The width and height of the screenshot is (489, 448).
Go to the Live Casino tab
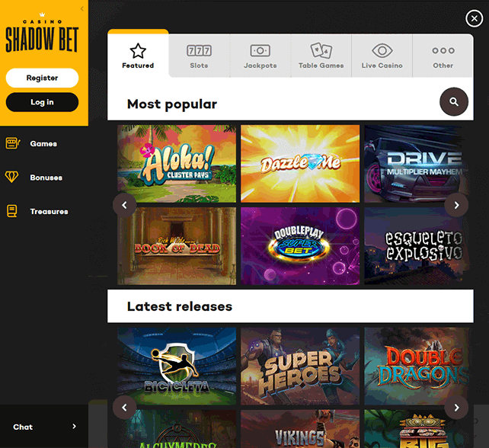point(382,56)
